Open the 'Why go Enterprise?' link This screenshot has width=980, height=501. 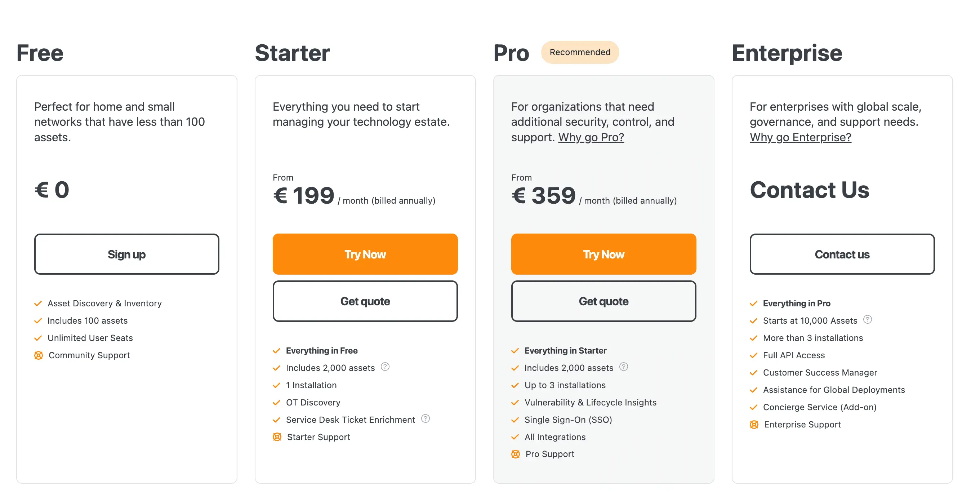pos(801,137)
